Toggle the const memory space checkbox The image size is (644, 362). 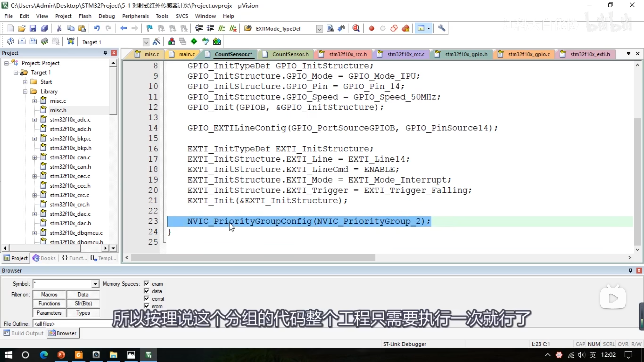click(147, 299)
